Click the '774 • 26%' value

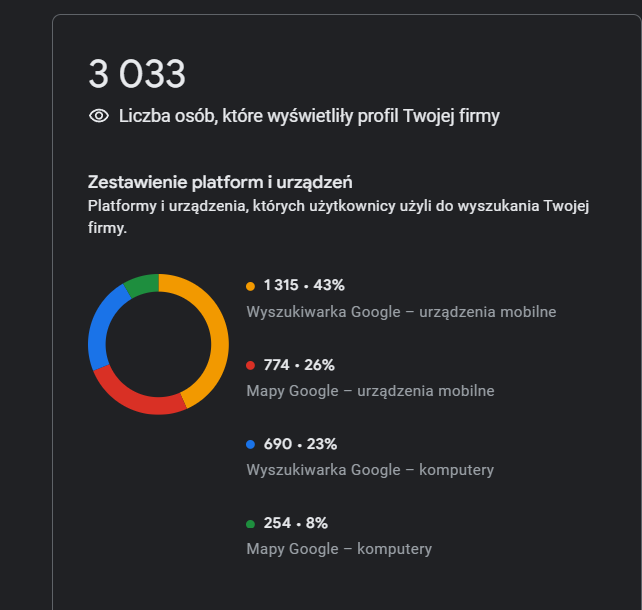click(299, 364)
